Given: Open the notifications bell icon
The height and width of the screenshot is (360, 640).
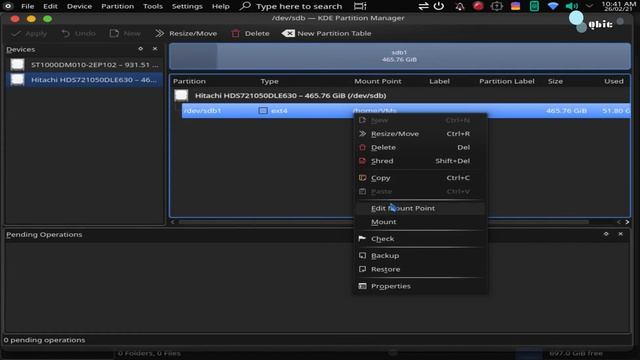Looking at the screenshot, I should 460,6.
